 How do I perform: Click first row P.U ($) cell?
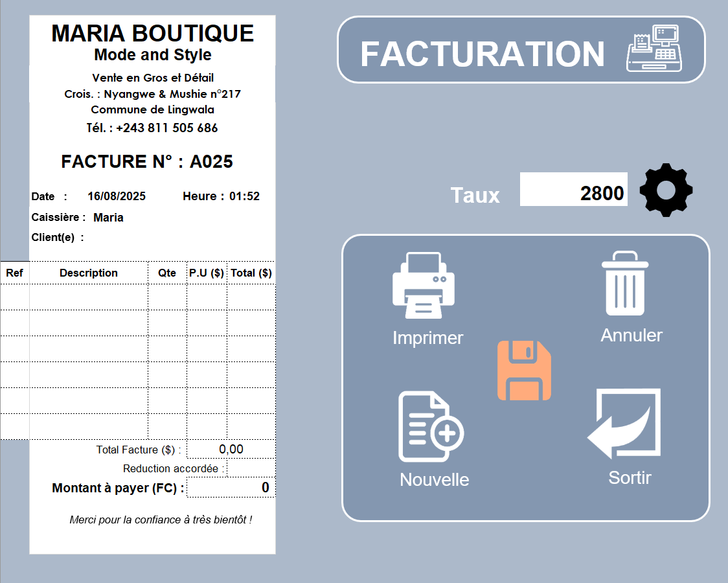[x=207, y=297]
